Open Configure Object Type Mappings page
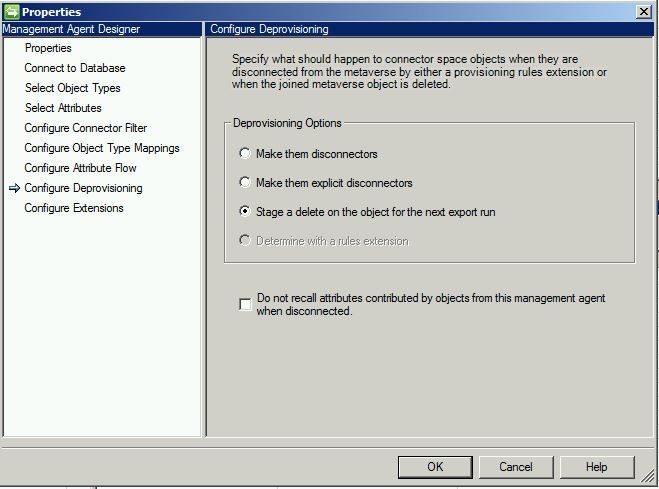Image resolution: width=659 pixels, height=489 pixels. pos(102,148)
